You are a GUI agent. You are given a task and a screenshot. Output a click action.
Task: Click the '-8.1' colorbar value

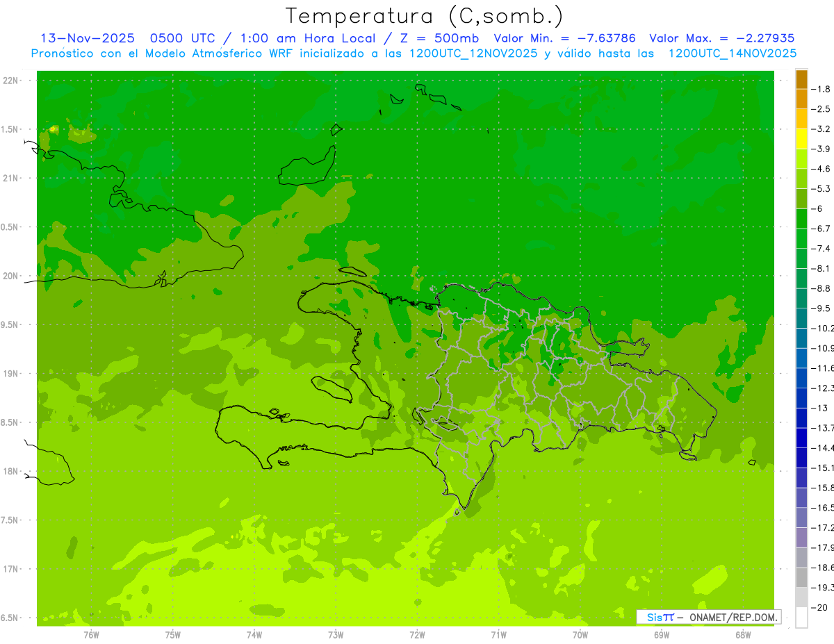[x=821, y=268]
